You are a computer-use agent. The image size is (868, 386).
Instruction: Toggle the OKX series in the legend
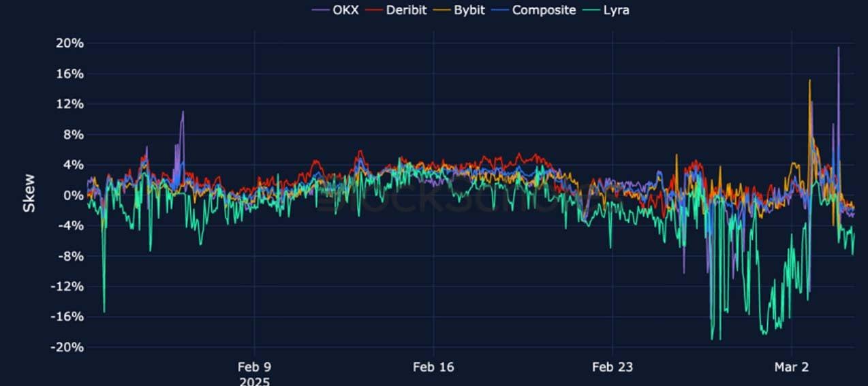(x=345, y=10)
